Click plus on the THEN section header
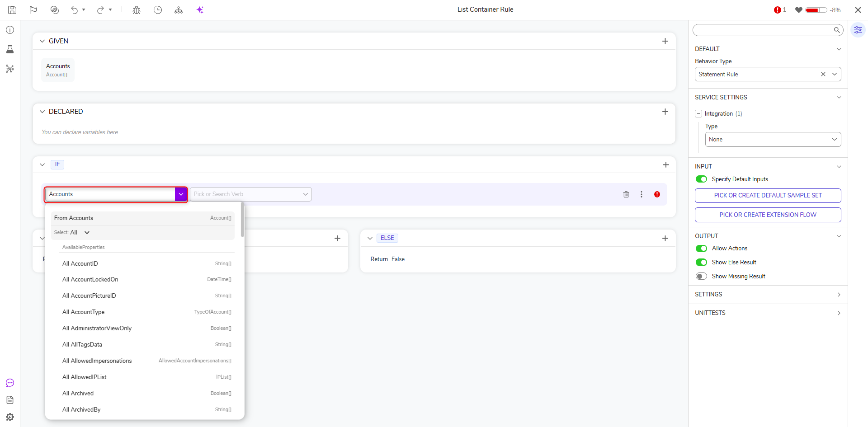 tap(337, 239)
